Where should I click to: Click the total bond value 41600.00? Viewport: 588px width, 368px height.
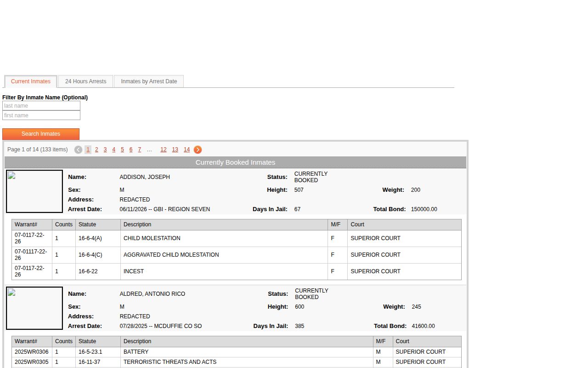click(x=423, y=326)
